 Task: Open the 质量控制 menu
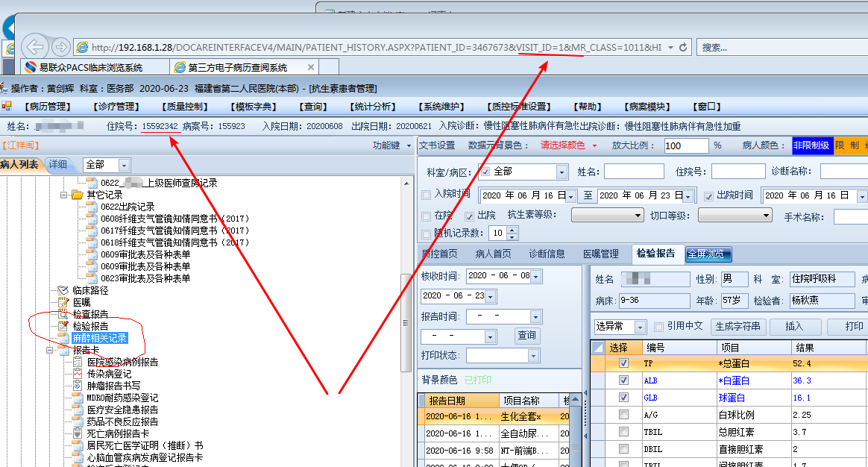coord(185,107)
